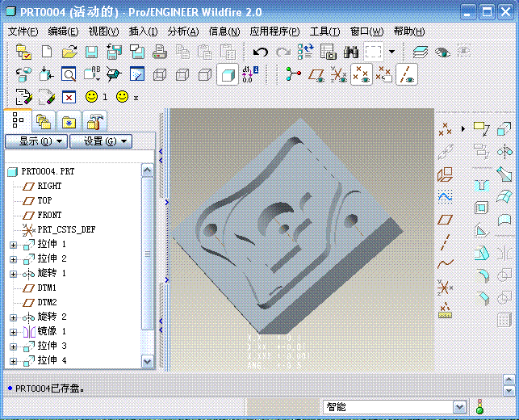Select no hidden display style icon
519x420 pixels.
205,74
